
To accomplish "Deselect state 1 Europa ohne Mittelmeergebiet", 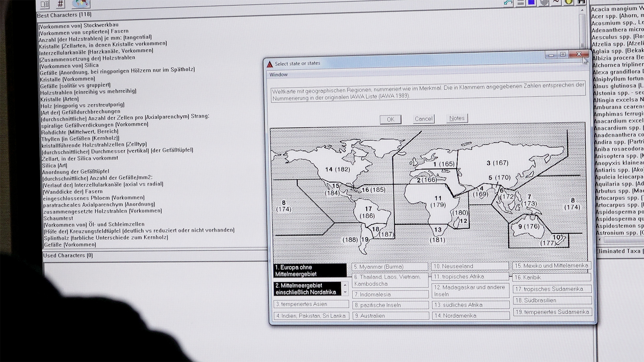I will (x=310, y=270).
